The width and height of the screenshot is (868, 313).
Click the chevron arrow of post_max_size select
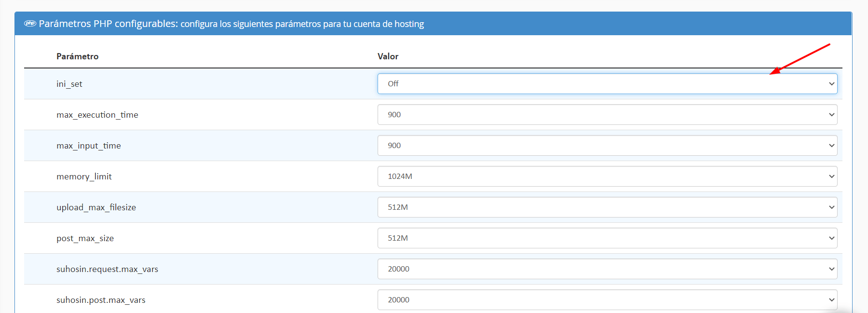[x=831, y=238]
